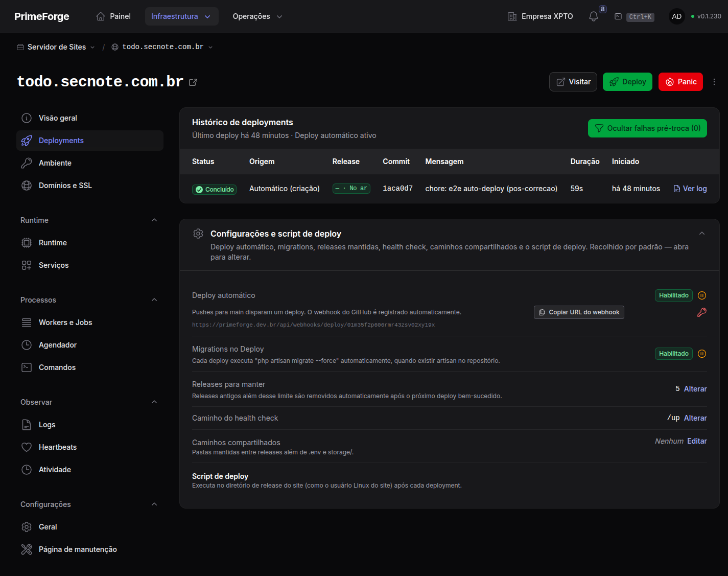
Task: Open Heartbeats in the sidebar
Action: (x=90, y=447)
